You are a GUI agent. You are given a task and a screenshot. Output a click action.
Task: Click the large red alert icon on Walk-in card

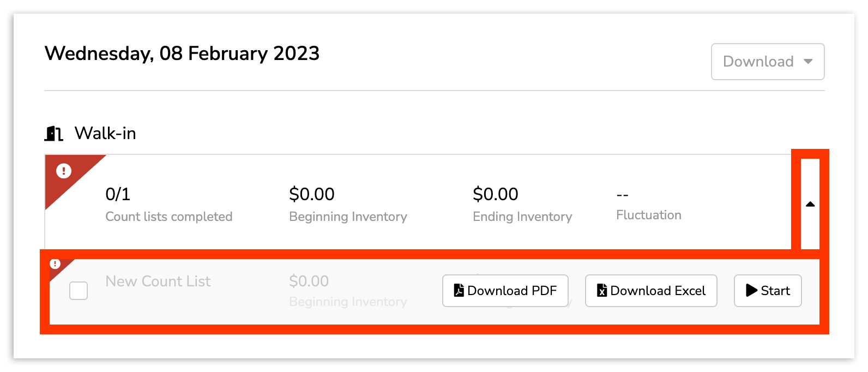64,171
